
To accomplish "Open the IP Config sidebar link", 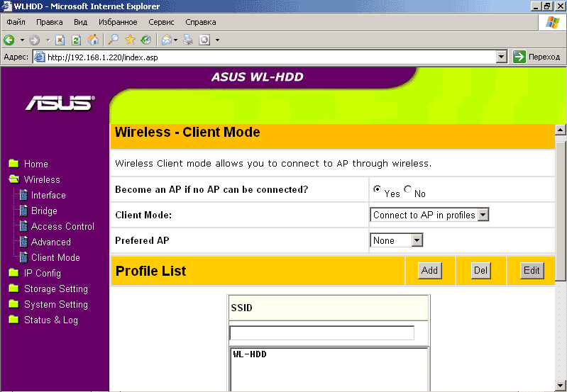I will click(43, 273).
